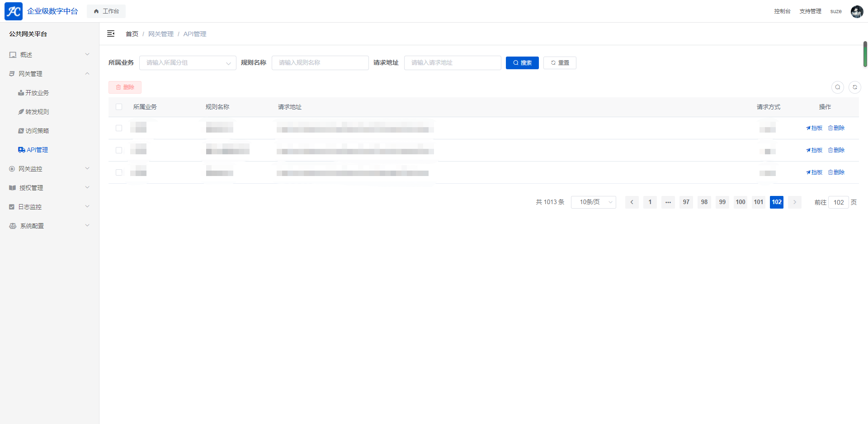
Task: Toggle the select-all checkbox in table header
Action: (x=119, y=107)
